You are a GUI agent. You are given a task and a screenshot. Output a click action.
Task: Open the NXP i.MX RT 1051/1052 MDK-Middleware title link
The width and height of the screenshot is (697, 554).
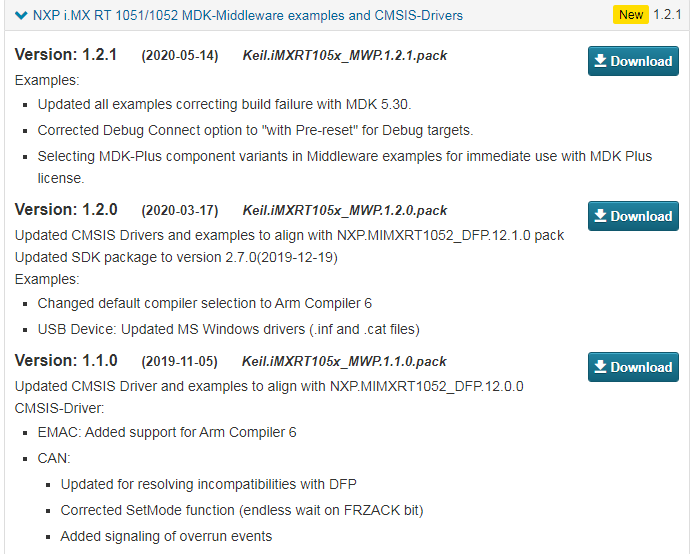(248, 16)
